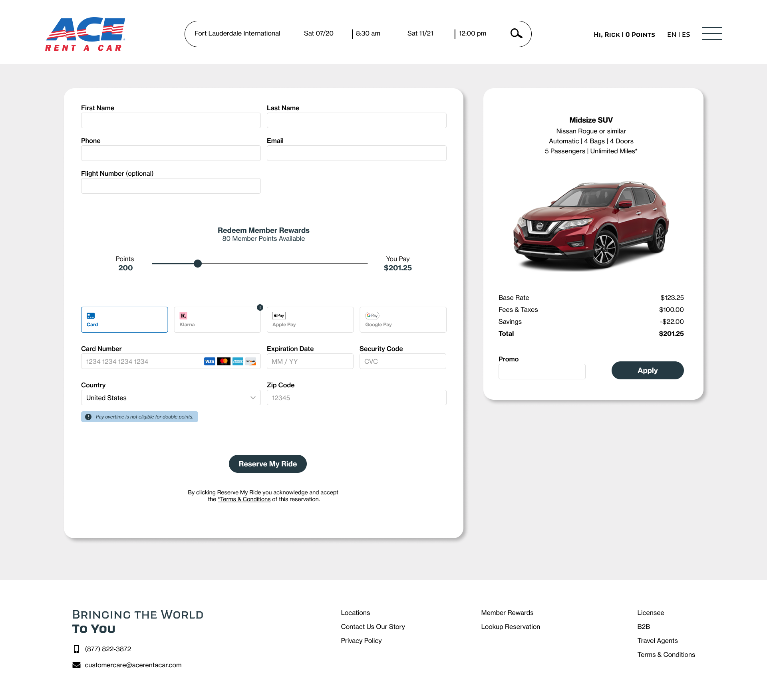Click the overtime notice info icon
The width and height of the screenshot is (767, 700).
(x=88, y=417)
